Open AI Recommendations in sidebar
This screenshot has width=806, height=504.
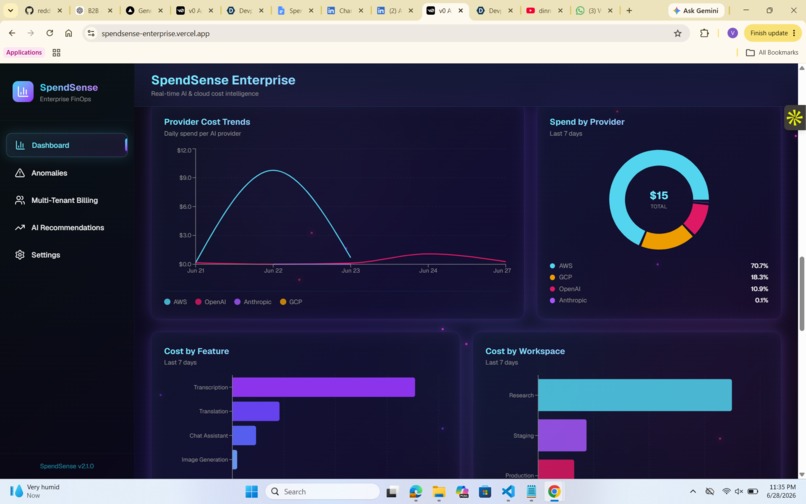pos(67,227)
